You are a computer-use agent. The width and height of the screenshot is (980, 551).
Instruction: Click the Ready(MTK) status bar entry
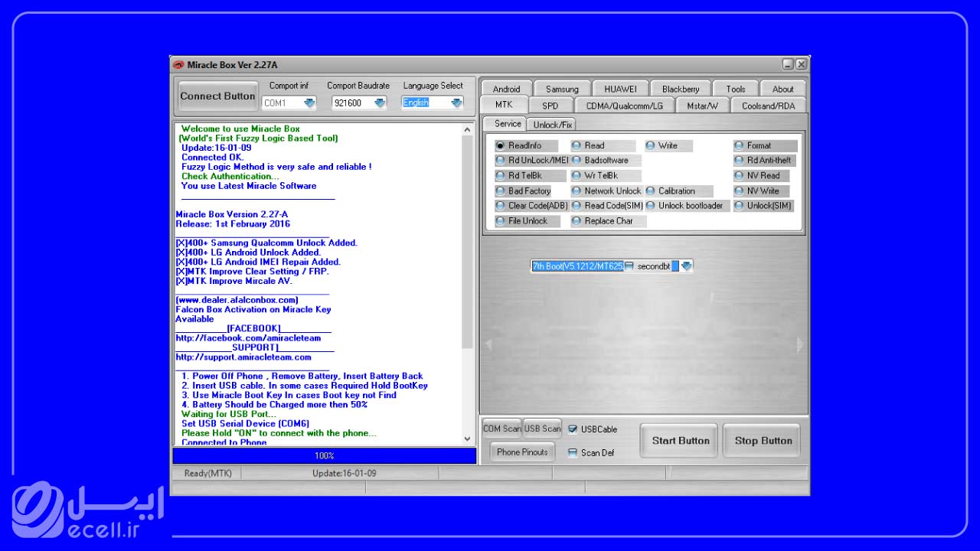click(x=208, y=474)
